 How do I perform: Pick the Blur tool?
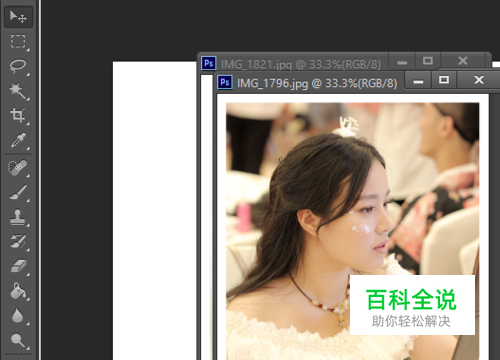coord(18,316)
